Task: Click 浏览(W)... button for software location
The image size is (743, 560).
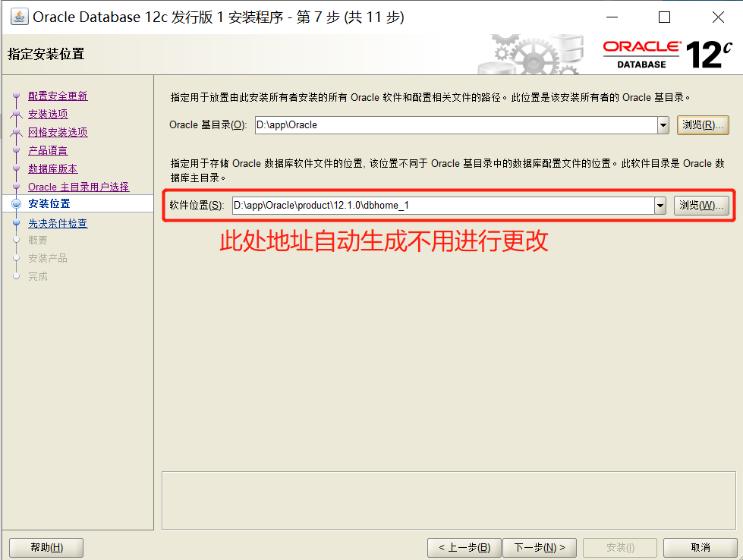Action: (701, 206)
